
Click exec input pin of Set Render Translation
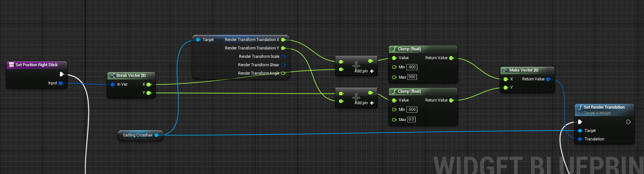coord(580,122)
